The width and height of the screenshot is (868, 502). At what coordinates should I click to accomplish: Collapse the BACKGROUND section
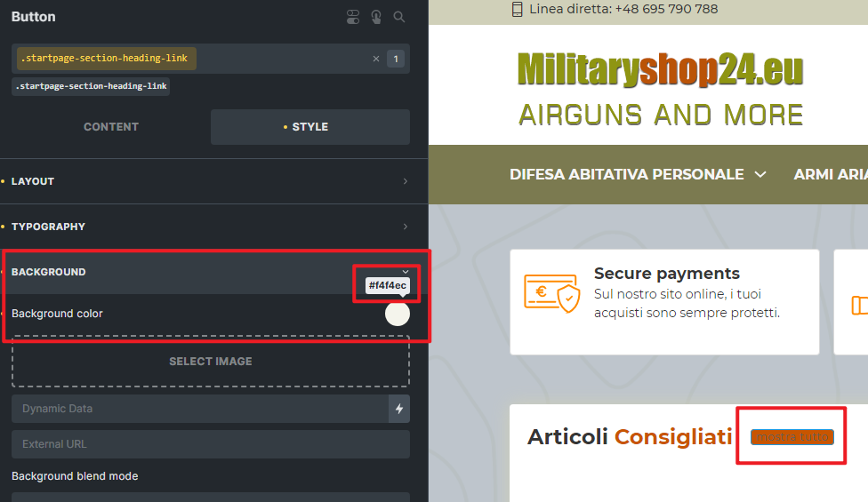coord(210,272)
